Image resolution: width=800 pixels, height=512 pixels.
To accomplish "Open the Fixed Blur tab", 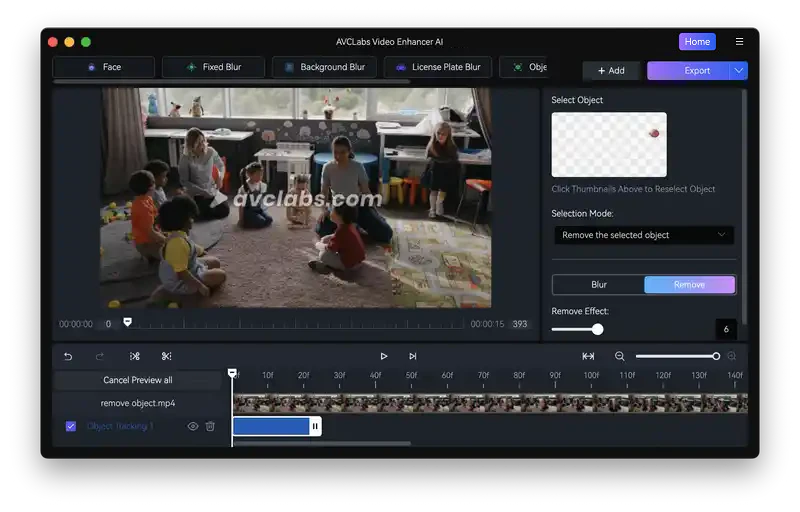I will pos(213,67).
